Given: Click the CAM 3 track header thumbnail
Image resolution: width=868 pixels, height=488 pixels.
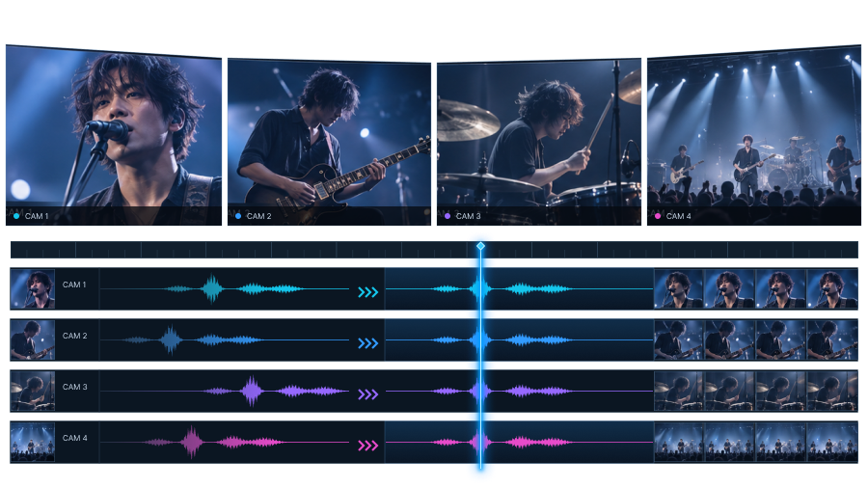Looking at the screenshot, I should tap(33, 392).
